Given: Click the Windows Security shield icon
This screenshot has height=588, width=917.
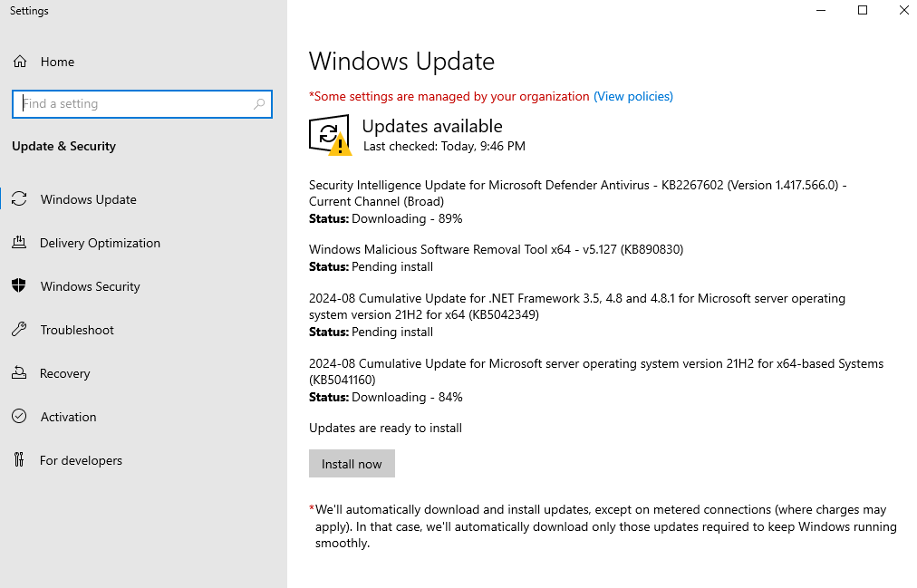Looking at the screenshot, I should 19,285.
